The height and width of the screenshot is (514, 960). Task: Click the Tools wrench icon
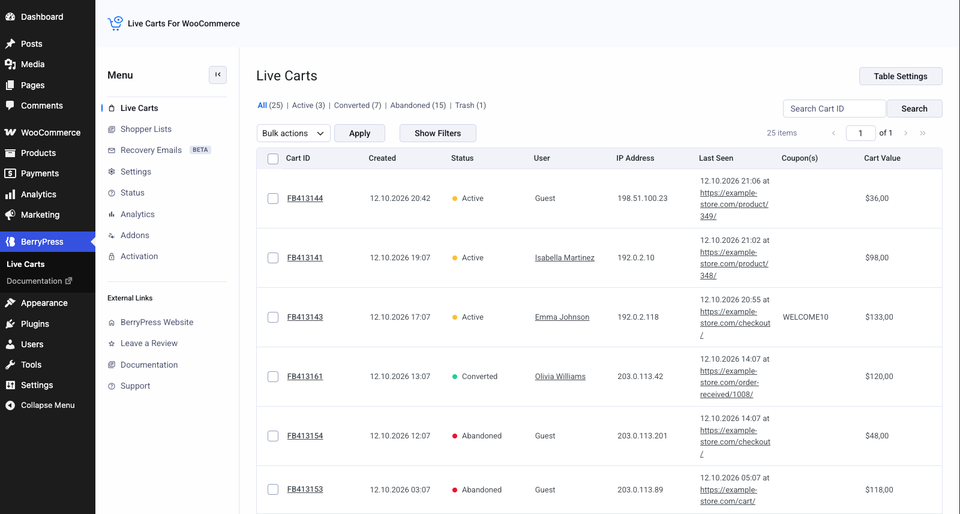(10, 365)
